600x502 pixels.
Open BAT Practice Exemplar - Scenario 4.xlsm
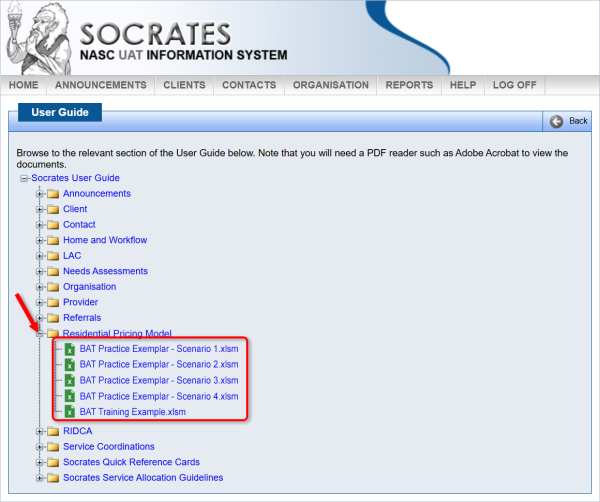click(159, 396)
